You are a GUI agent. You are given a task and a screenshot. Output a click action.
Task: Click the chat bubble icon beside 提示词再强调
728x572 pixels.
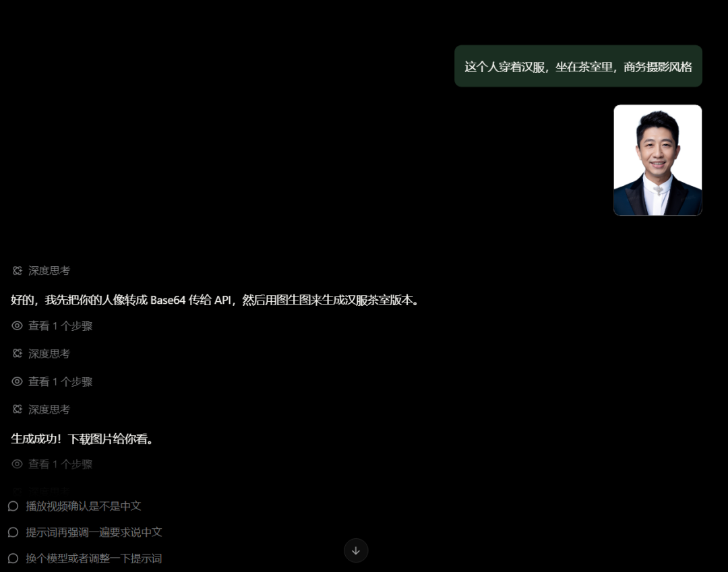click(x=13, y=532)
